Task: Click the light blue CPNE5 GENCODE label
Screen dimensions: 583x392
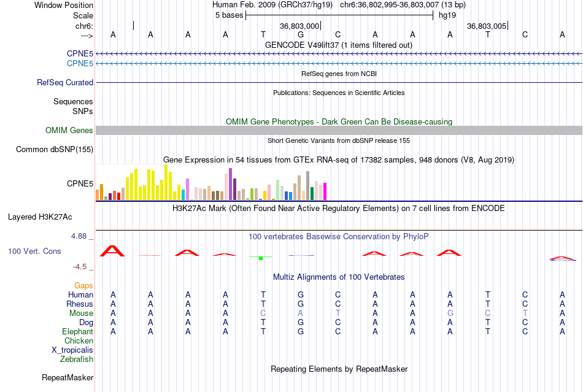Action: 80,64
